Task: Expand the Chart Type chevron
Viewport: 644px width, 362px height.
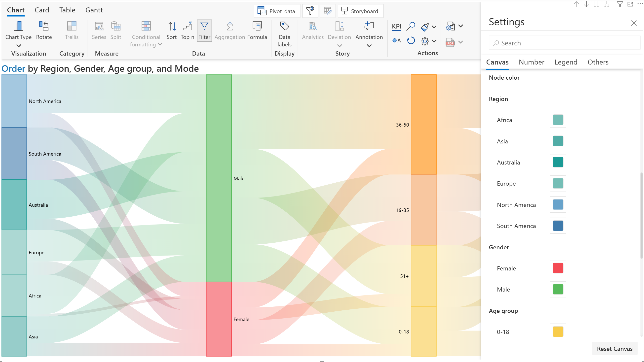Action: [x=18, y=46]
